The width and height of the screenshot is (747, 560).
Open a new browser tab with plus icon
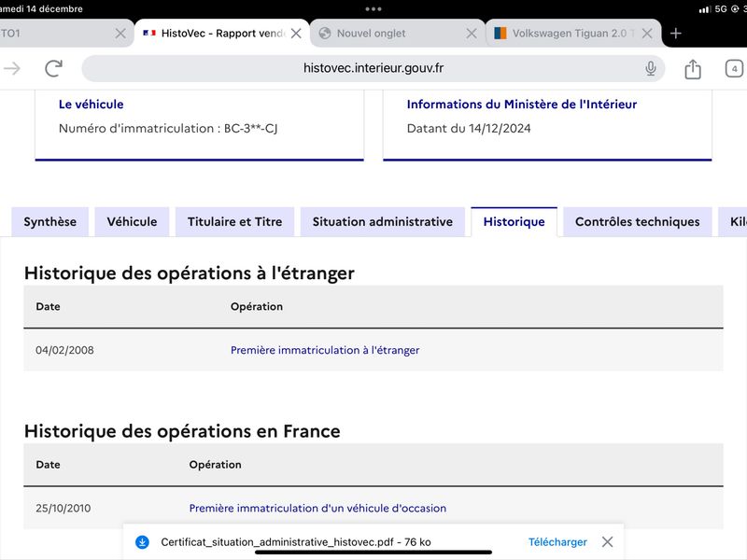(x=675, y=34)
